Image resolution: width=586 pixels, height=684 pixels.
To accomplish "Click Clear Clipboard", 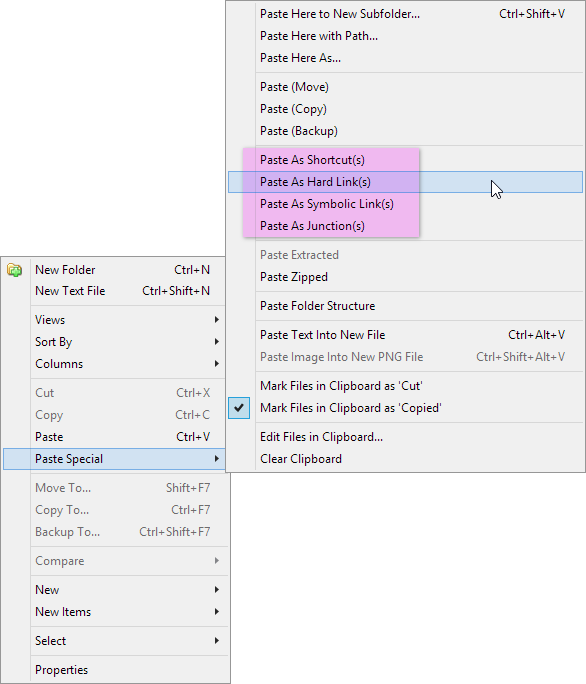I will pyautogui.click(x=405, y=459).
